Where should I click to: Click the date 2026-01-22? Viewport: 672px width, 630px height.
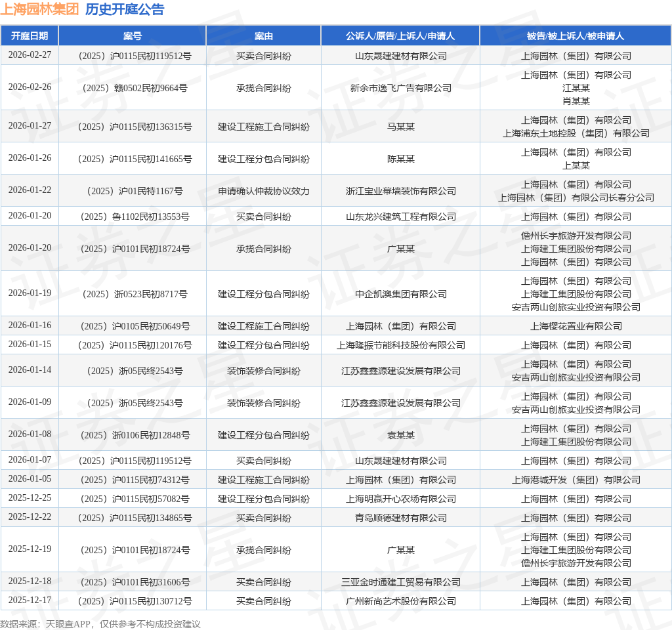(x=30, y=190)
